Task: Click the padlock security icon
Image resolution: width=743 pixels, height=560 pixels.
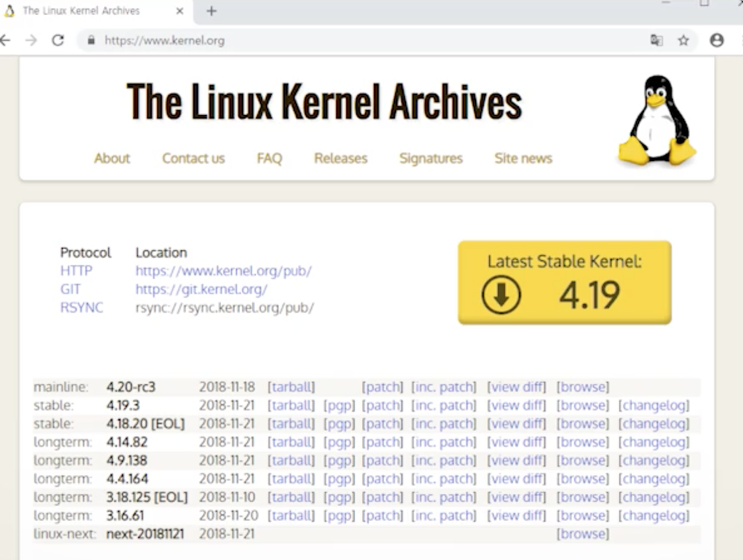Action: click(x=91, y=41)
